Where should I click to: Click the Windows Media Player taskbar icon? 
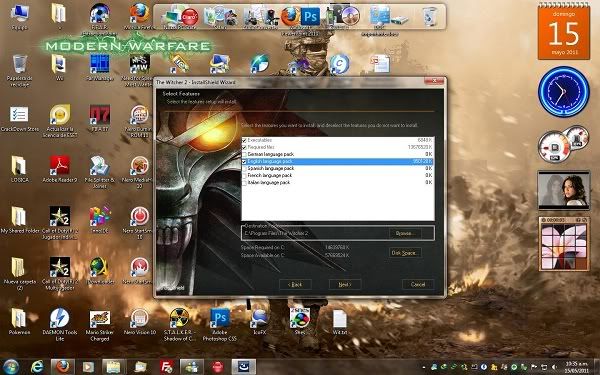pos(88,367)
